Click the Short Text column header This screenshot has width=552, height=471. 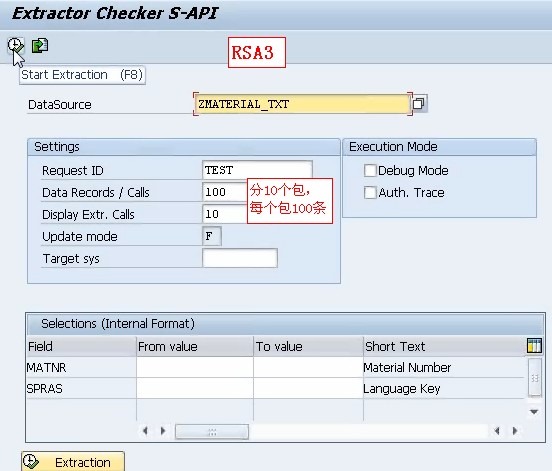[x=444, y=346]
